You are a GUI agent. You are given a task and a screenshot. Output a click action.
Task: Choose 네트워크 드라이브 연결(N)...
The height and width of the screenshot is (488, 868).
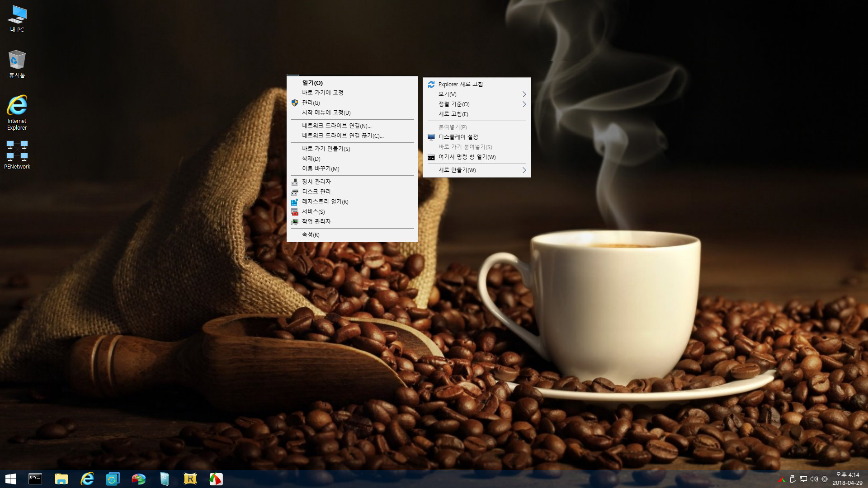(352, 126)
